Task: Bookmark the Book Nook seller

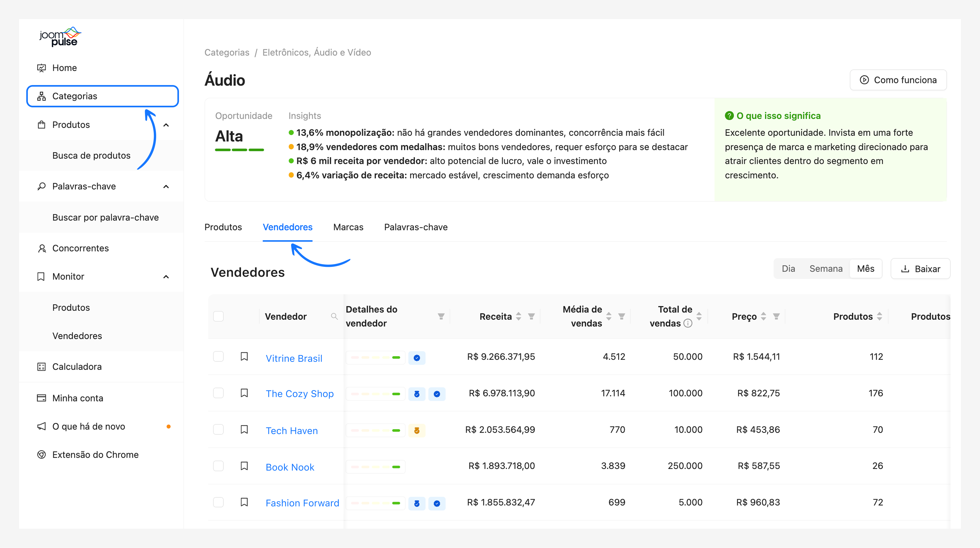Action: [244, 466]
